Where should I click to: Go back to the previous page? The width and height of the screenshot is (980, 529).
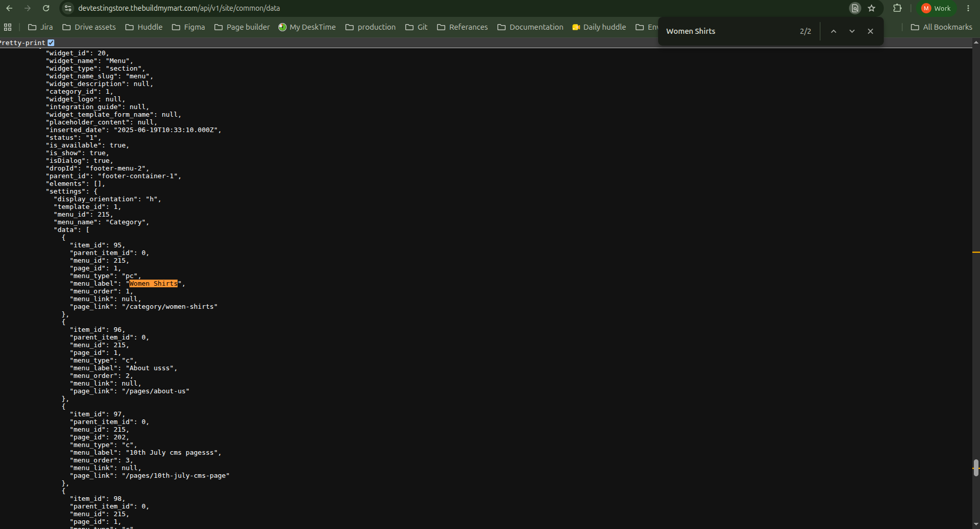[x=9, y=8]
